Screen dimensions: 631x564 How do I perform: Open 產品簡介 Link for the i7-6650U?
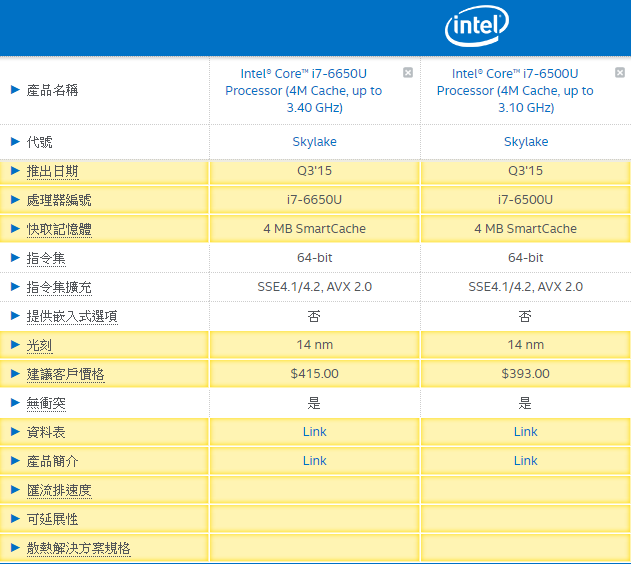click(314, 461)
